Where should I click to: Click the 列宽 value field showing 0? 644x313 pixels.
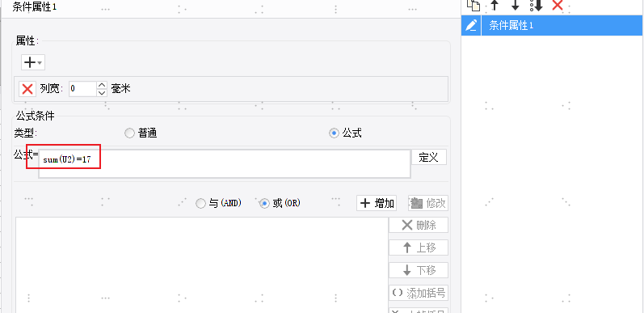point(82,88)
